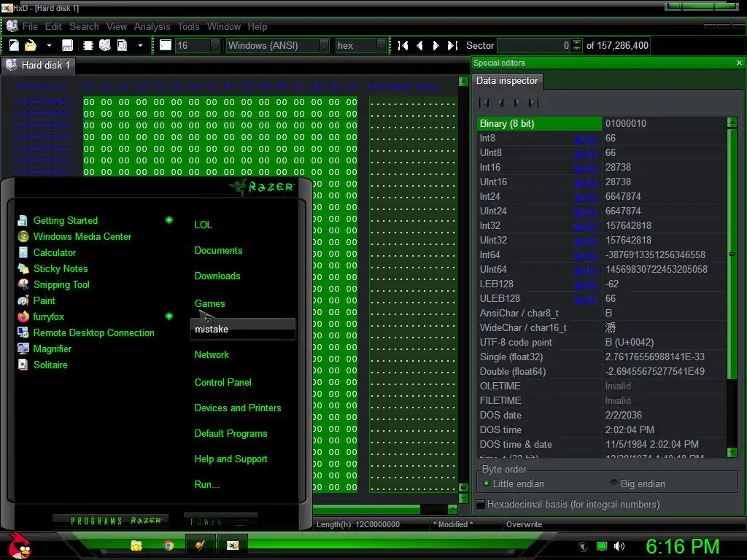The width and height of the screenshot is (747, 560).
Task: Switch to HxD taskbar button
Action: [233, 545]
